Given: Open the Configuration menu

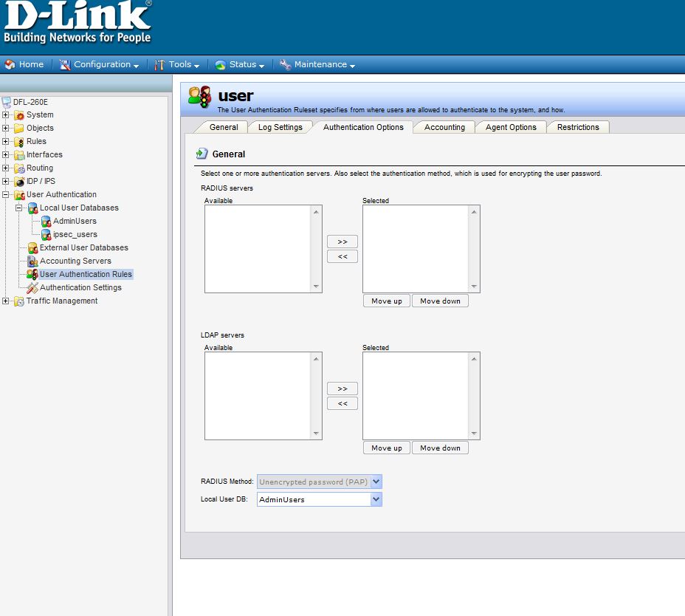Looking at the screenshot, I should [99, 65].
